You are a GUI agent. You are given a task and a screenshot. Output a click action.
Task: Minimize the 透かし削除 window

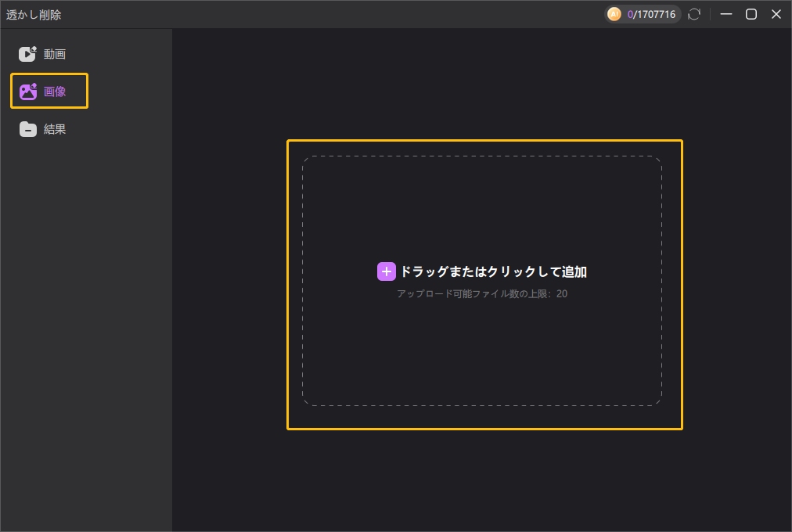[726, 14]
